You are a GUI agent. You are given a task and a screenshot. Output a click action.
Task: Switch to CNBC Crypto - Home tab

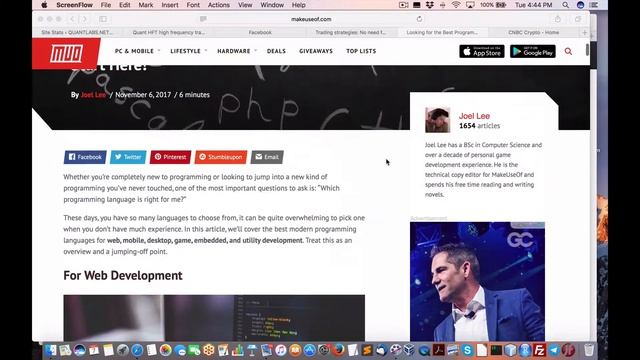[x=533, y=32]
